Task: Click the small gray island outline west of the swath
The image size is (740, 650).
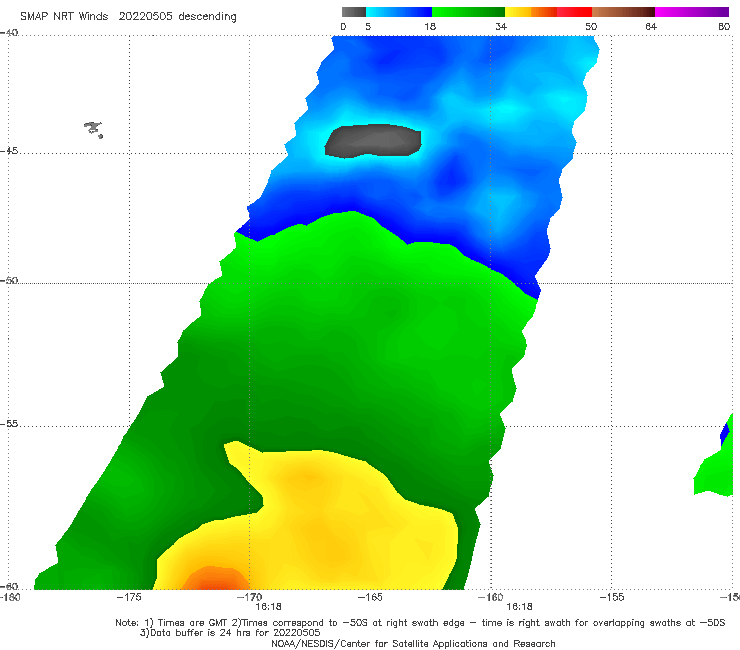Action: pos(94,129)
